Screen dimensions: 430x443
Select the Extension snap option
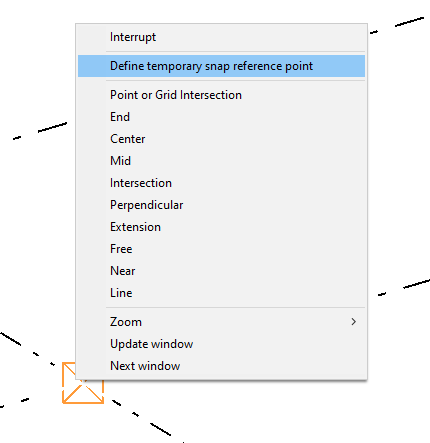221,227
